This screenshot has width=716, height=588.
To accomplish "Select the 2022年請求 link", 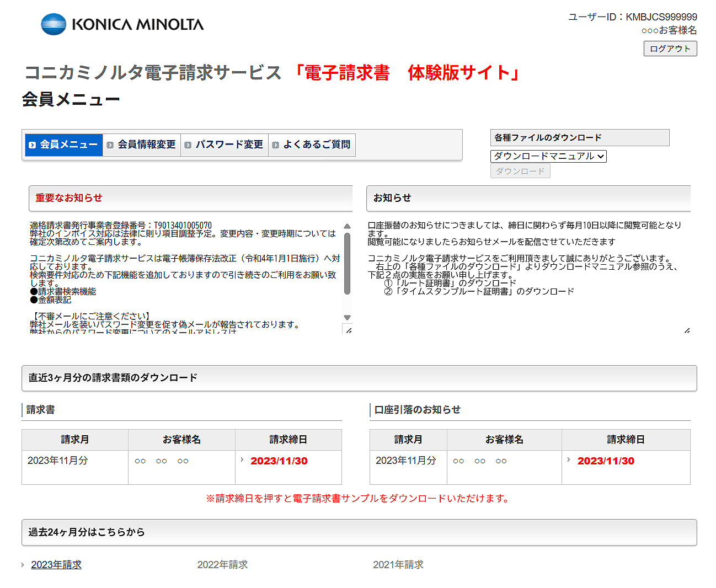I will coord(222,564).
